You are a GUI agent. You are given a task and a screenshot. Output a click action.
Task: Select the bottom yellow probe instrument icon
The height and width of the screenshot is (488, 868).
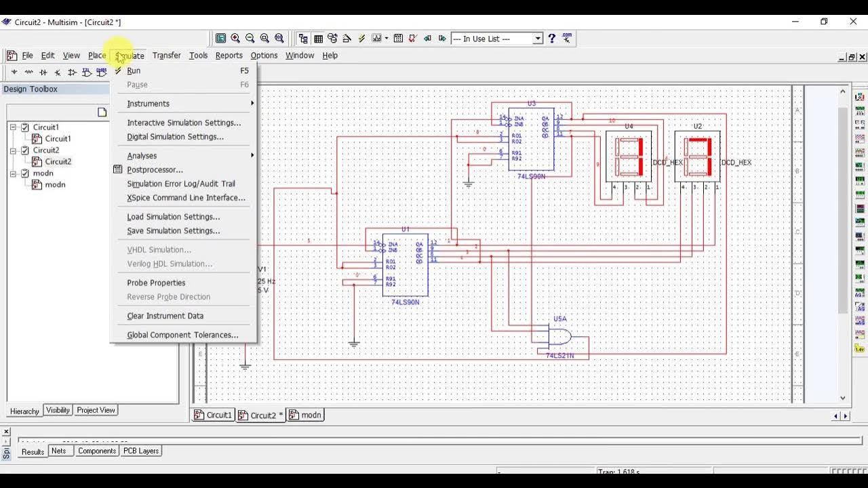(860, 348)
